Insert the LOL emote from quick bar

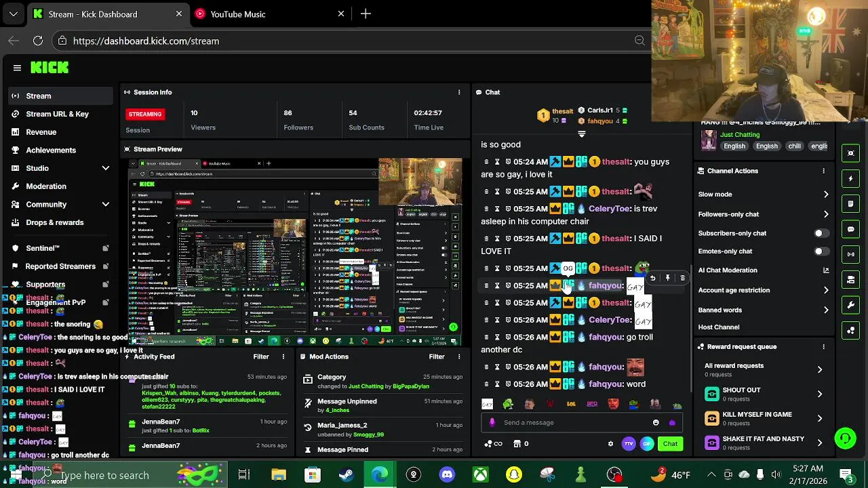571,404
